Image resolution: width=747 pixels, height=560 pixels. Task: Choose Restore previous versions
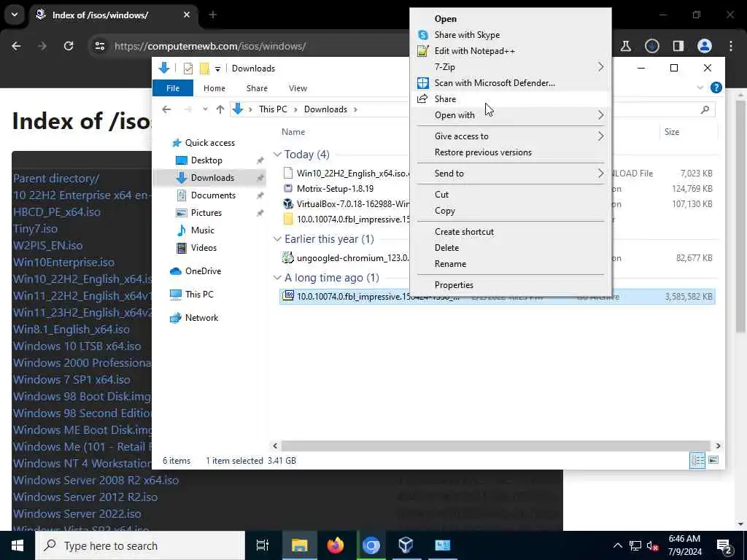(483, 152)
